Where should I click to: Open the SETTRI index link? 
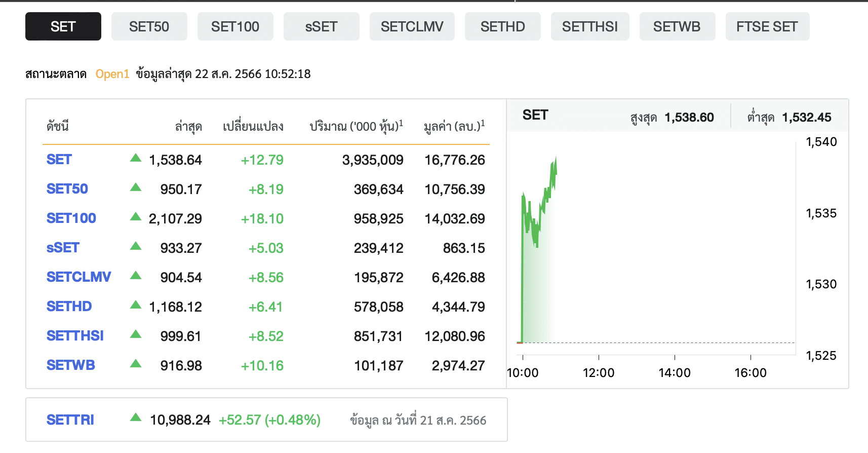[x=70, y=420]
